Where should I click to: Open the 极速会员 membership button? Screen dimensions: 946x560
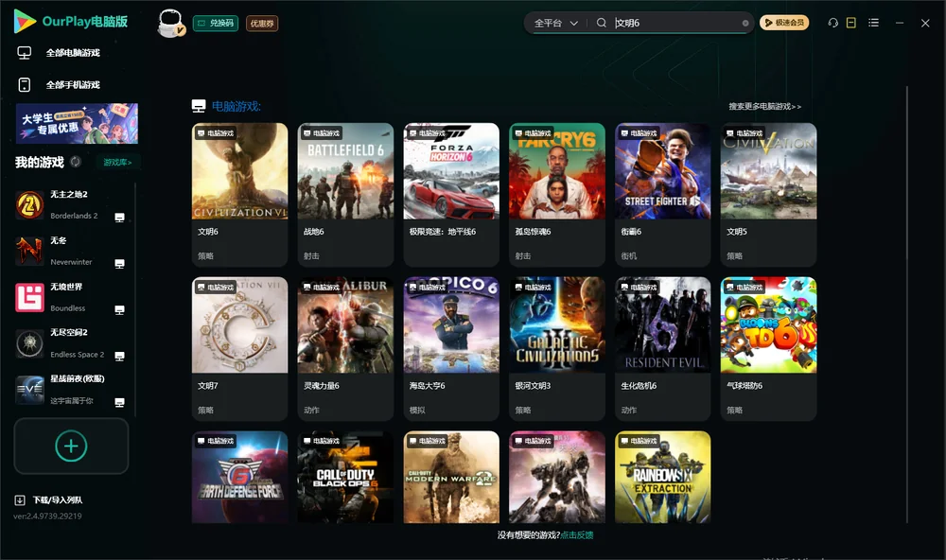[783, 23]
